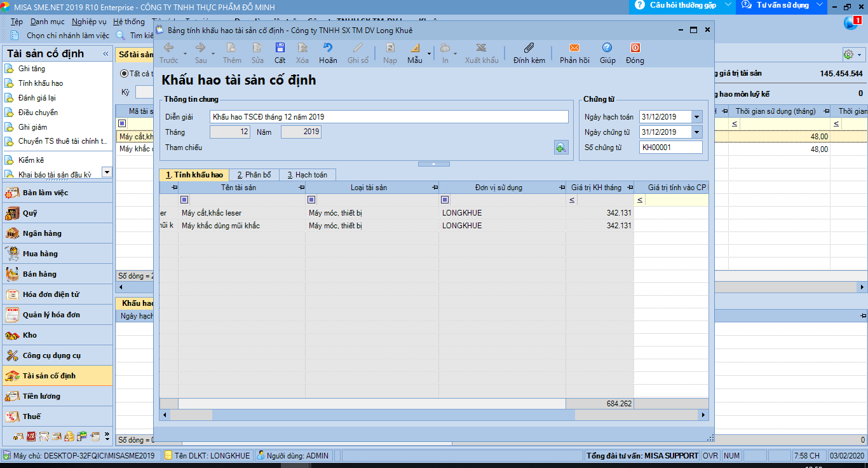Open Phản hồi feedback envelope icon
Screen dimensions: 868x468
[x=574, y=48]
